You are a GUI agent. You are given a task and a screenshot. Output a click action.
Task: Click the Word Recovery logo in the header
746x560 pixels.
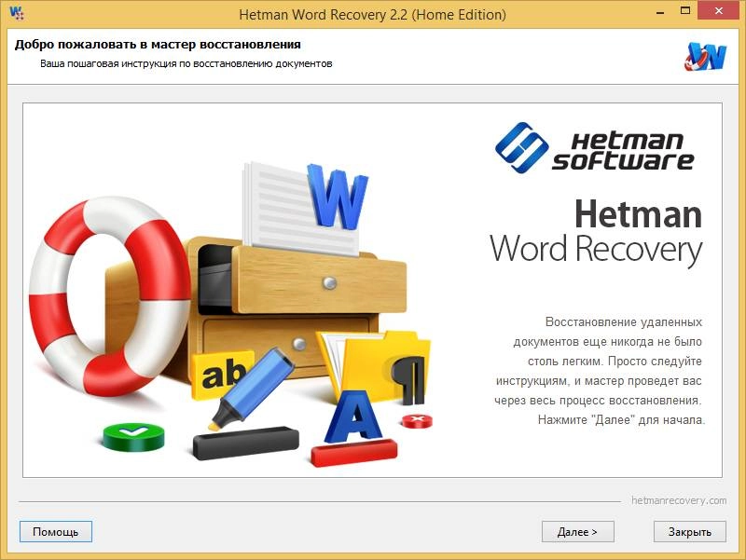point(706,56)
